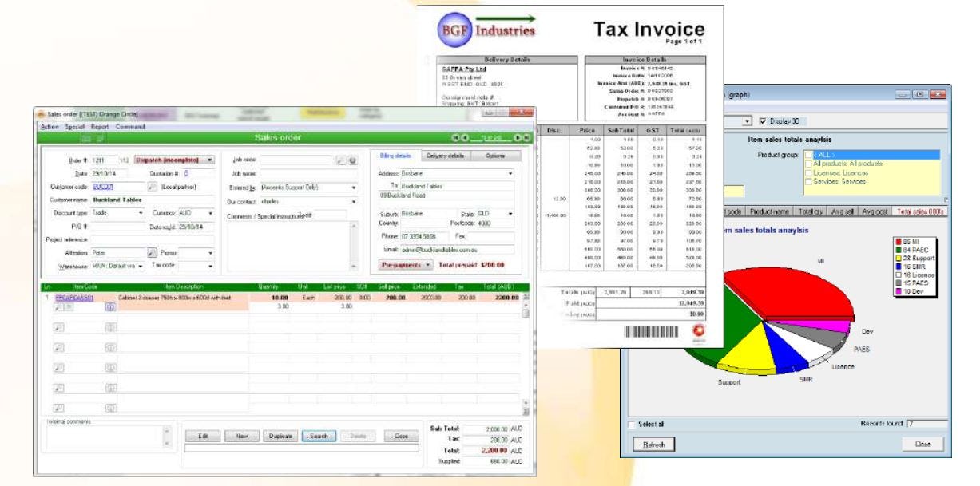Click the email icon next to Job code

click(354, 160)
